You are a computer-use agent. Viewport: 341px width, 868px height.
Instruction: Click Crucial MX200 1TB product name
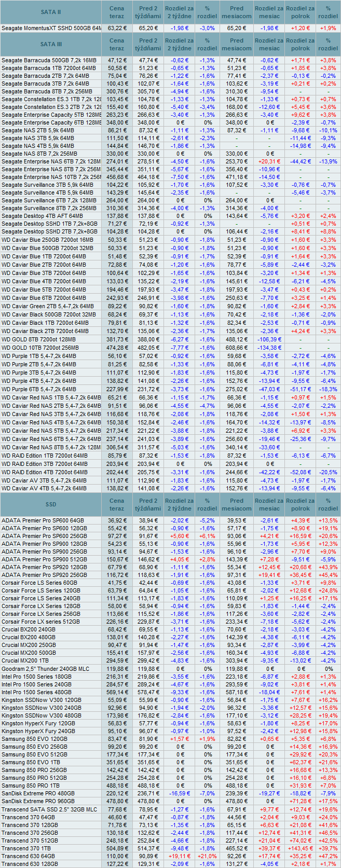pyautogui.click(x=26, y=661)
